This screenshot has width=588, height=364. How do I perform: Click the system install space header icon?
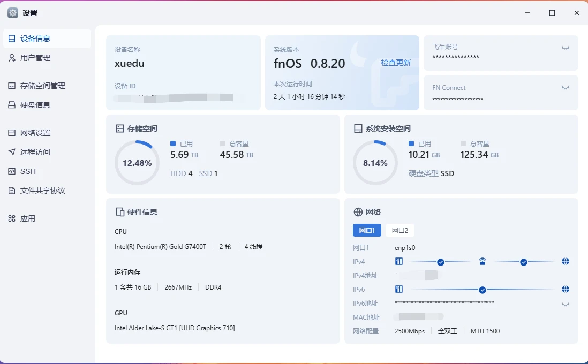pyautogui.click(x=358, y=128)
